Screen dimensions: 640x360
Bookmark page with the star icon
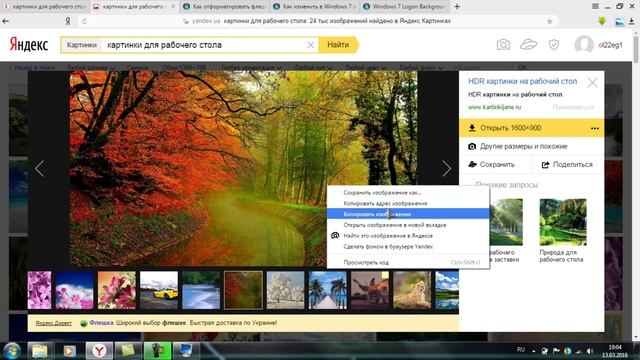pos(549,21)
